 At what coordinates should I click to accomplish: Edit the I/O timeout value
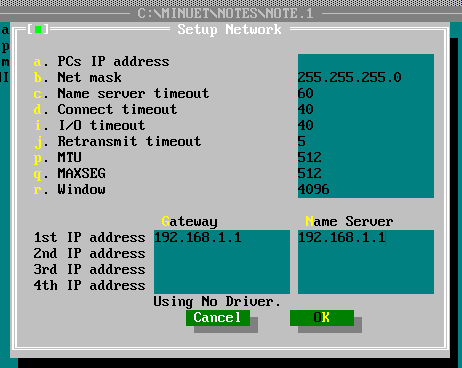pos(366,126)
